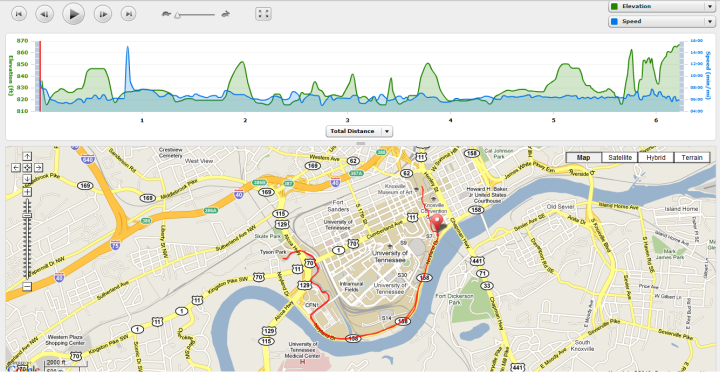Step forward one frame in playback

click(x=103, y=14)
